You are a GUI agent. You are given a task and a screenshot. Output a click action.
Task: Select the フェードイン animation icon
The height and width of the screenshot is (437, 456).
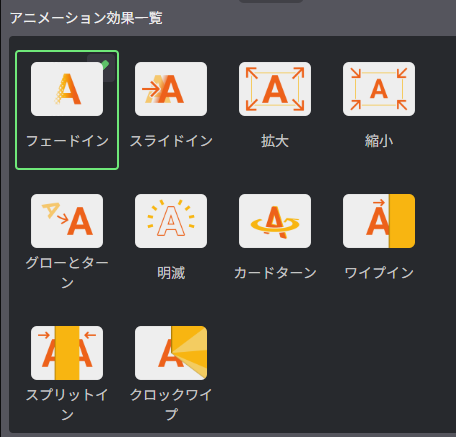67,89
